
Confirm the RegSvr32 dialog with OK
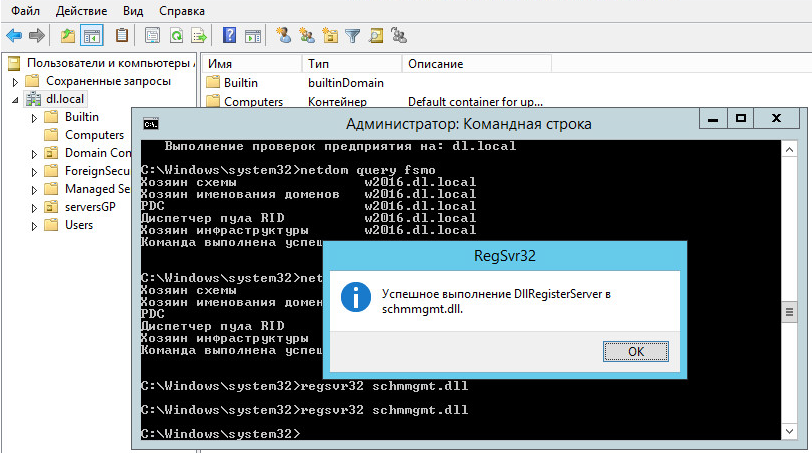(x=635, y=352)
